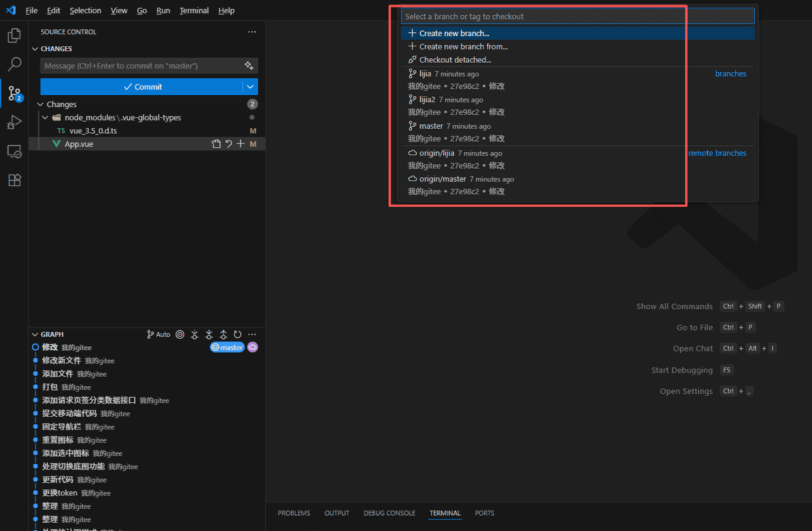The height and width of the screenshot is (531, 812).
Task: Refresh the Graph panel with reload icon
Action: [238, 334]
